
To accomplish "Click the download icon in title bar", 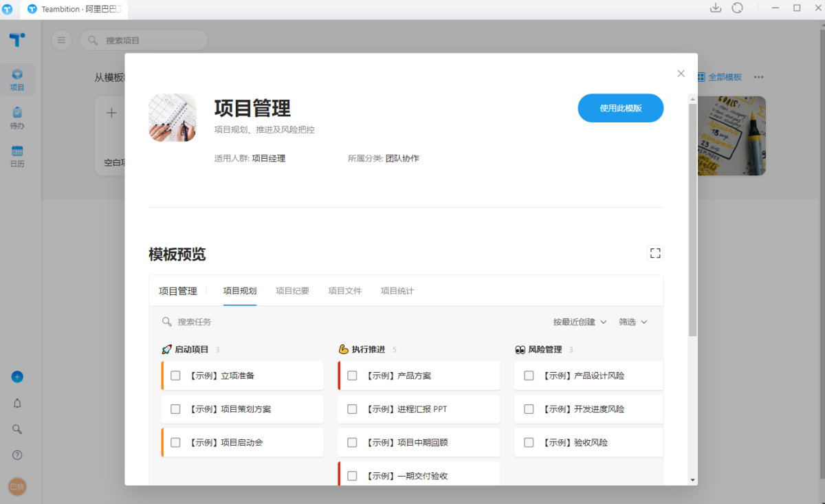I will [x=715, y=8].
